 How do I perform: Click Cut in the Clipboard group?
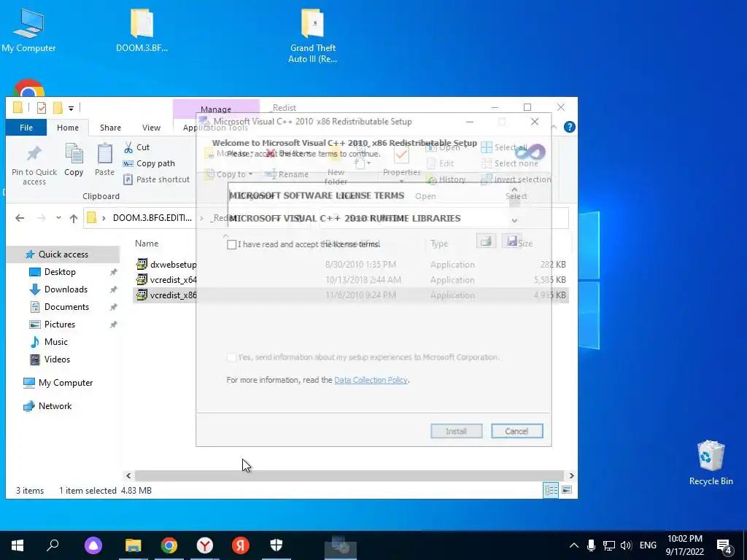(x=136, y=147)
